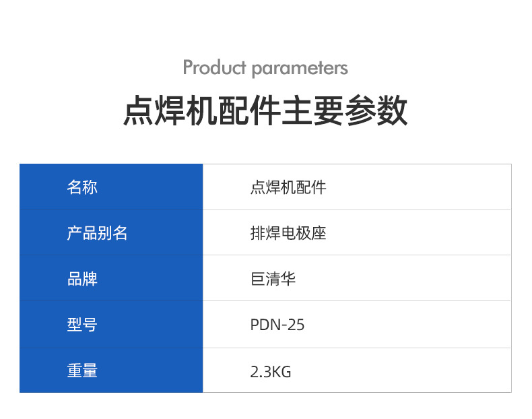Click the 2.3KG weight value

coord(271,371)
